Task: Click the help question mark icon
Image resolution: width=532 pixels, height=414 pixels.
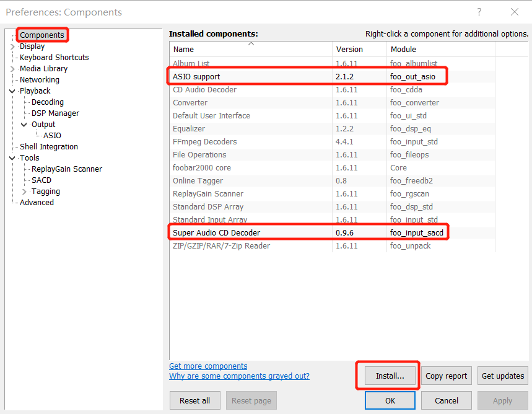Action: click(479, 12)
